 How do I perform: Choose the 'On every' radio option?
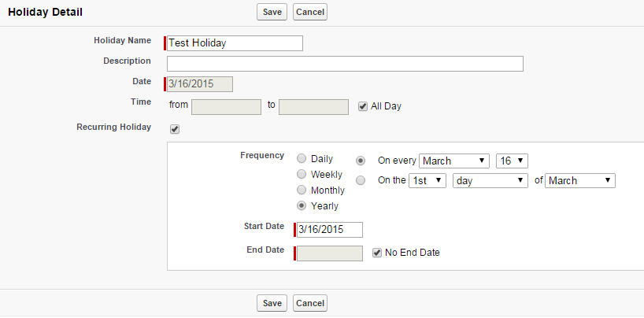pyautogui.click(x=361, y=160)
